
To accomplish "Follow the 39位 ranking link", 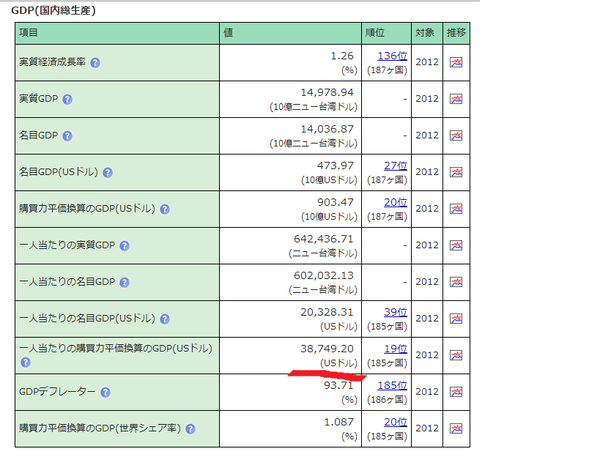I will pyautogui.click(x=395, y=312).
